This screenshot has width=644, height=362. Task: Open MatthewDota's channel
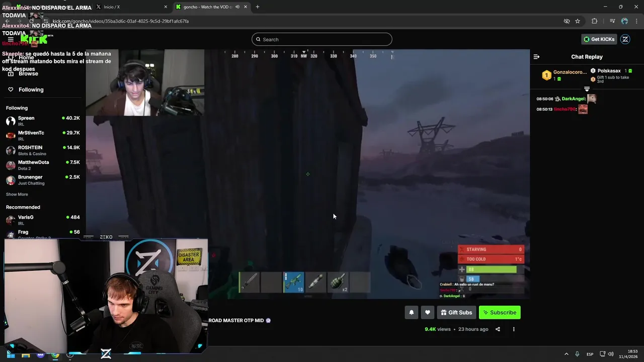(43, 165)
